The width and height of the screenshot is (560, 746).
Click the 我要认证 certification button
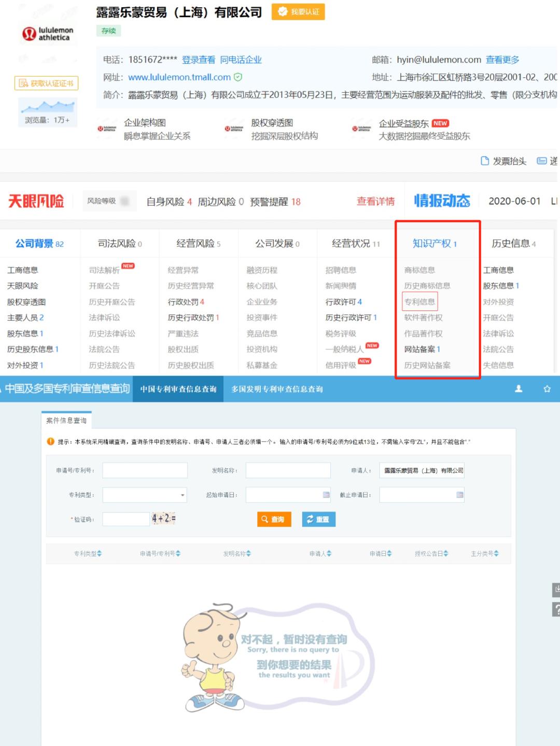click(x=298, y=11)
